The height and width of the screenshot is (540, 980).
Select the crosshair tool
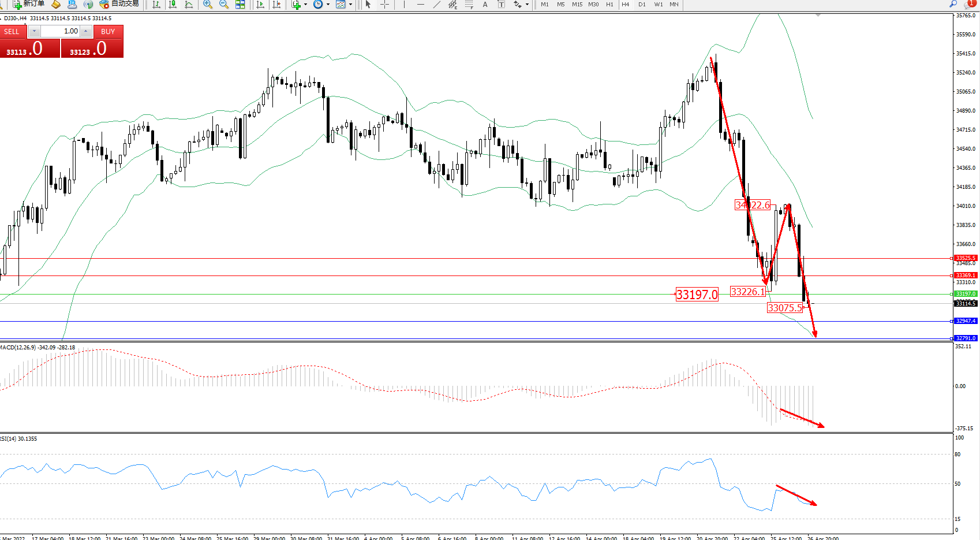pos(384,5)
